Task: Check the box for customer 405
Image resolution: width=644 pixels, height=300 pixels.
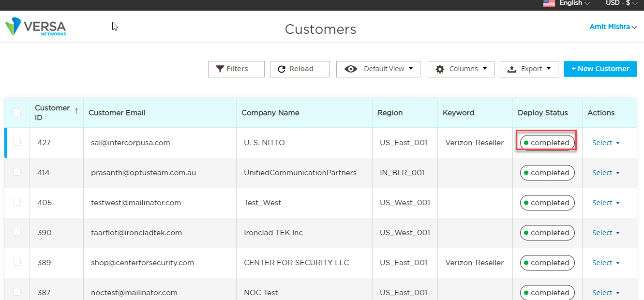Action: pyautogui.click(x=17, y=202)
